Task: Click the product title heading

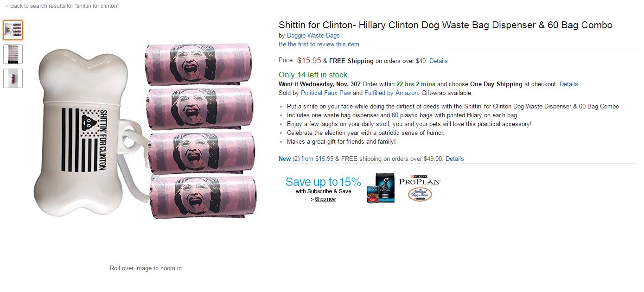Action: pos(446,25)
